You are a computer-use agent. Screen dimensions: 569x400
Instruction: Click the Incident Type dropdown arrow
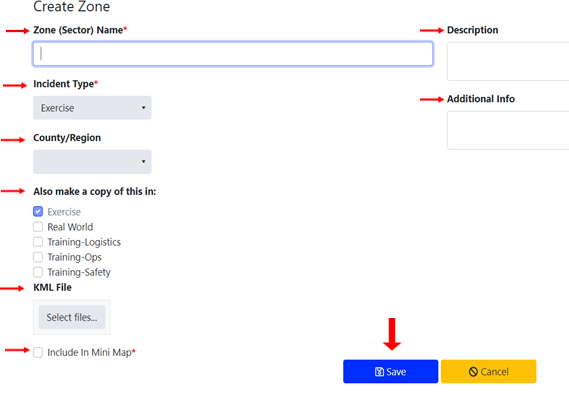point(144,108)
